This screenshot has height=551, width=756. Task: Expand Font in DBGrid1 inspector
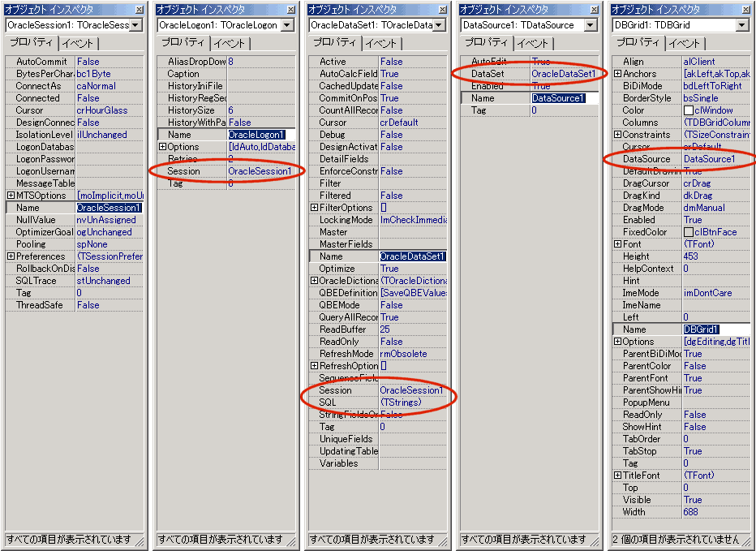(617, 244)
